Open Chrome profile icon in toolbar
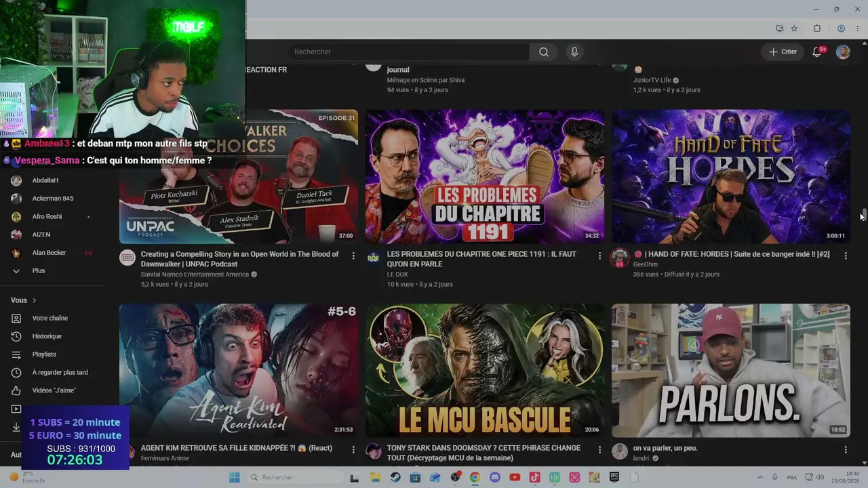Viewport: 868px width, 488px height. coord(841,28)
